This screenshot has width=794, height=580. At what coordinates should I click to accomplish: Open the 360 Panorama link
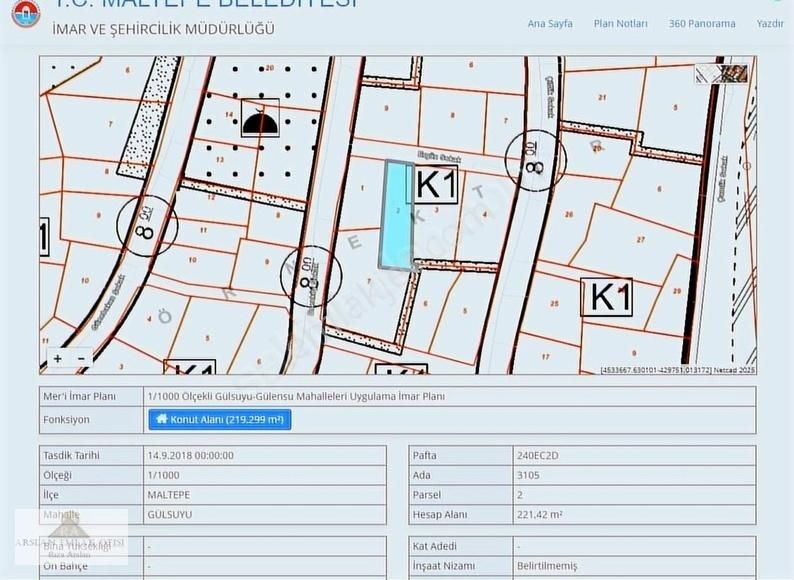click(702, 23)
